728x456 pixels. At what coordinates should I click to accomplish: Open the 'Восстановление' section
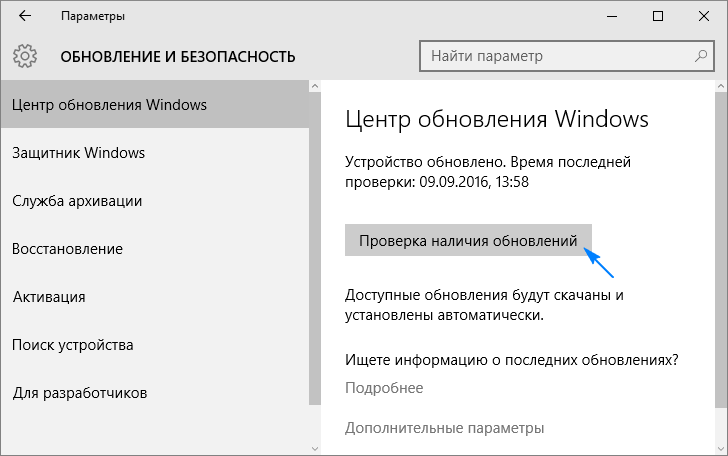(x=68, y=249)
